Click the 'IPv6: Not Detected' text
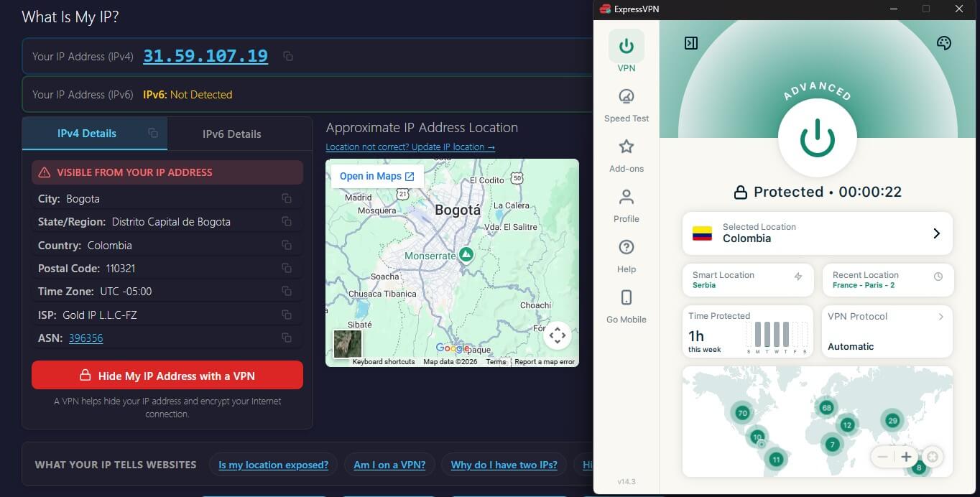980x497 pixels. (188, 95)
